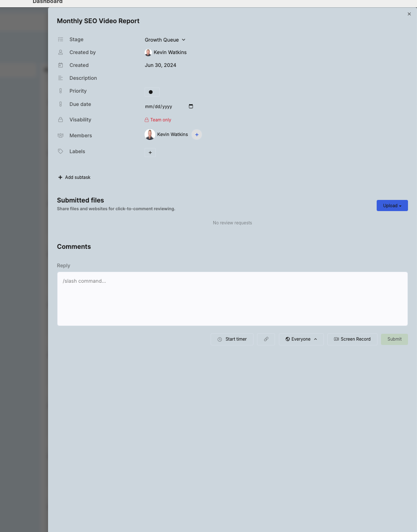This screenshot has height=532, width=417.
Task: Click Kevin Watkins member avatar
Action: pyautogui.click(x=150, y=135)
